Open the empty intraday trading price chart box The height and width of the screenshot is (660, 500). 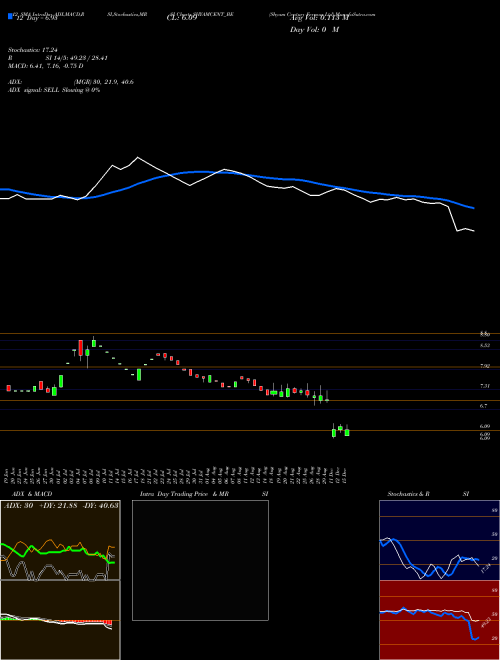click(200, 560)
